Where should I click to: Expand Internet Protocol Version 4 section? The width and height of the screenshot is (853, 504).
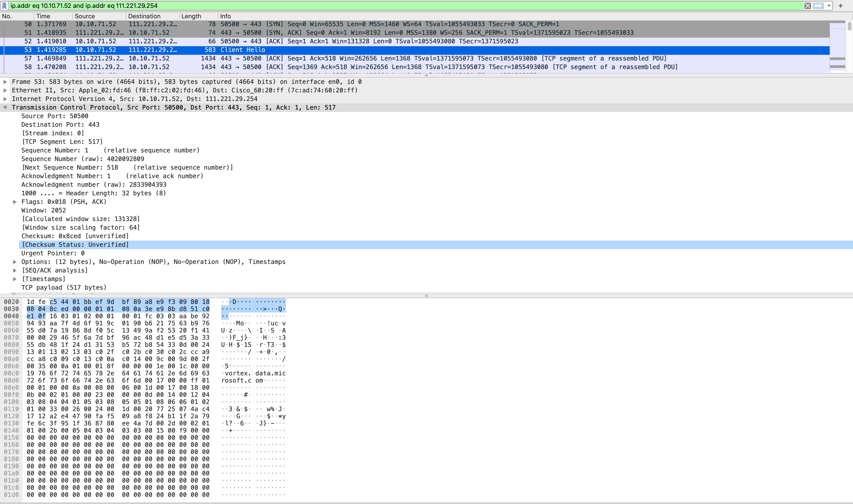pos(5,99)
